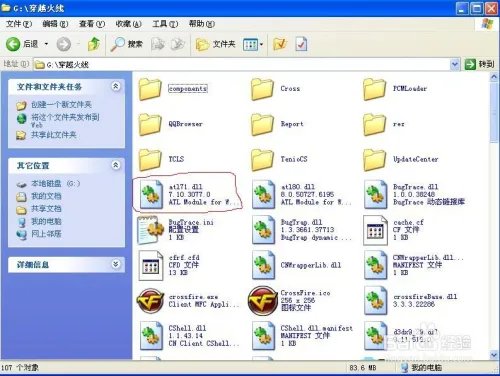500x376 pixels.
Task: Select the BugTrace.dll file icon
Action: pyautogui.click(x=376, y=195)
